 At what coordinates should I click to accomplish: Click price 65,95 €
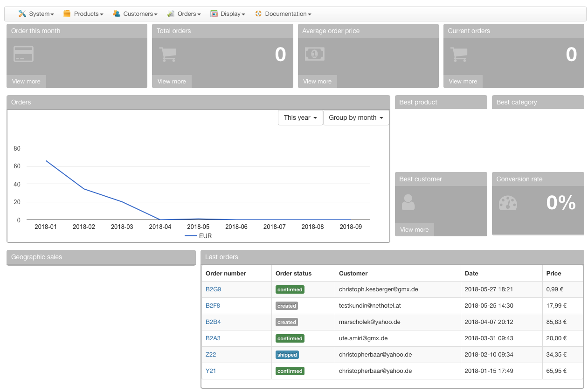pos(556,371)
